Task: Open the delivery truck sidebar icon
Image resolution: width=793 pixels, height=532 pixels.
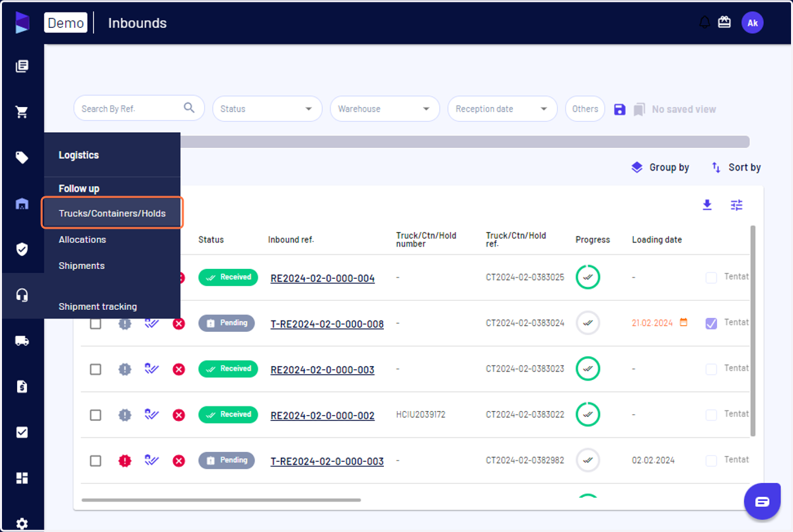Action: [22, 340]
